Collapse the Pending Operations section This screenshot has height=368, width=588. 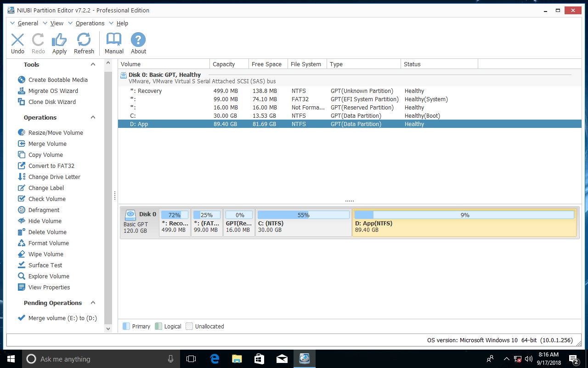pos(93,303)
